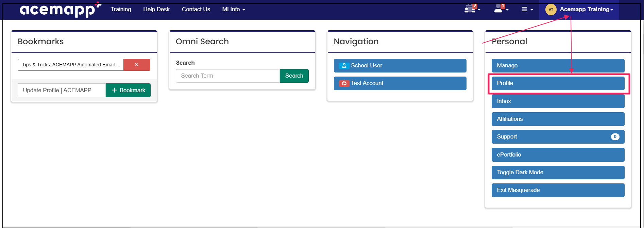
Task: Go to Contact Us page
Action: click(x=196, y=9)
